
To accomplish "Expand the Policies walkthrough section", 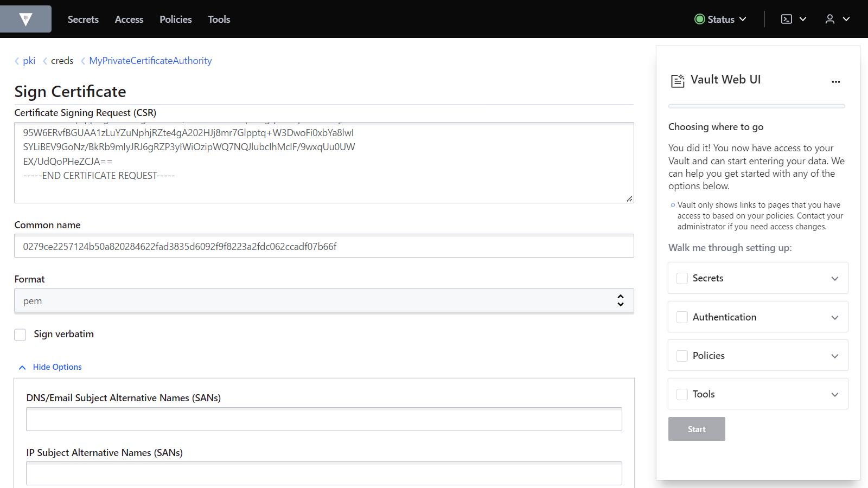I will (834, 356).
